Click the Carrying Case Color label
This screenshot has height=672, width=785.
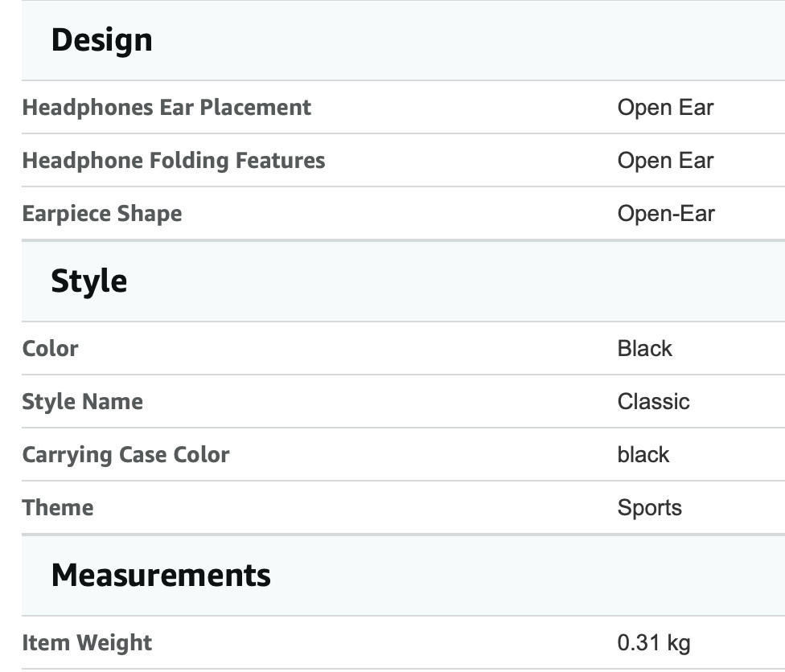(125, 455)
